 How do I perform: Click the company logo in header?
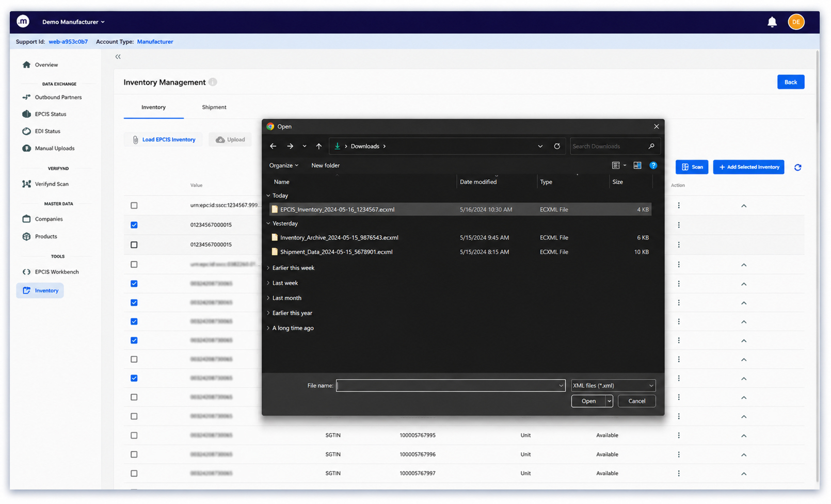(x=23, y=21)
